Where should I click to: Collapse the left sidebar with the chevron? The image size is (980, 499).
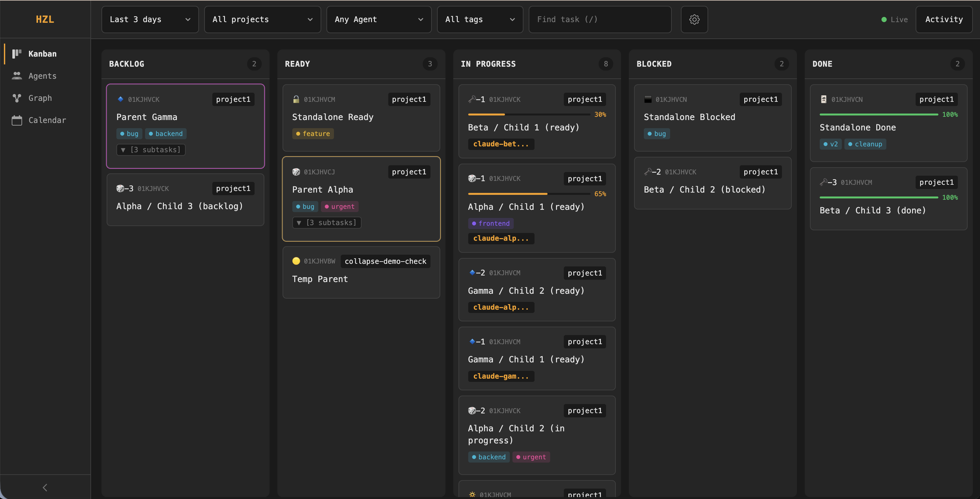(45, 487)
